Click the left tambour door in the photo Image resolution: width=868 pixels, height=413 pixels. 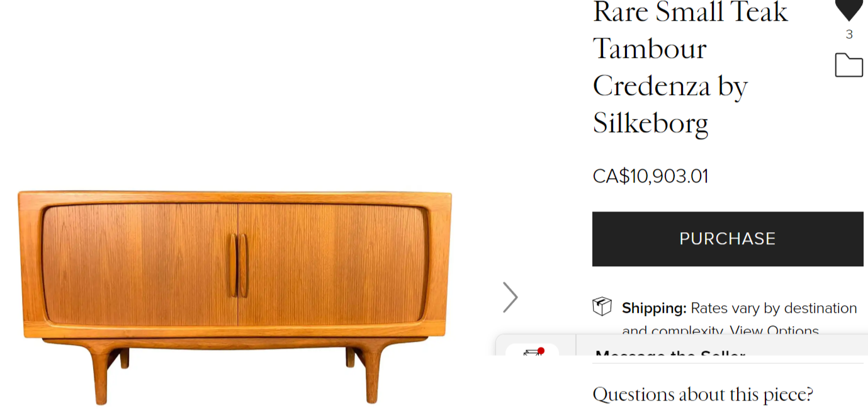click(140, 264)
